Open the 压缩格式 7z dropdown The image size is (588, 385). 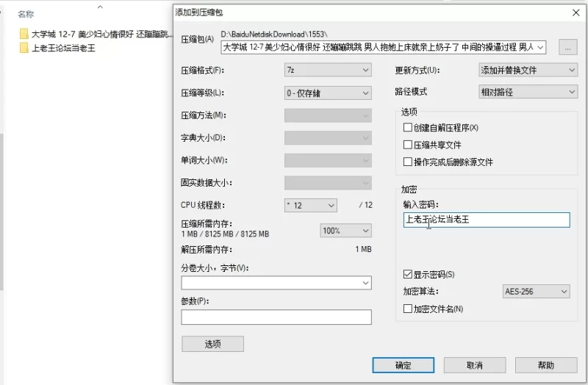pyautogui.click(x=328, y=70)
